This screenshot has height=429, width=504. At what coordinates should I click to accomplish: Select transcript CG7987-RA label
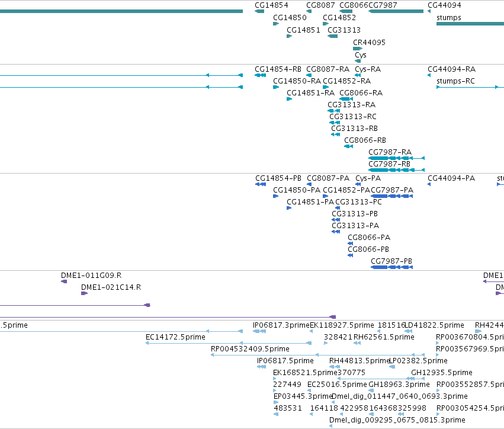(390, 152)
